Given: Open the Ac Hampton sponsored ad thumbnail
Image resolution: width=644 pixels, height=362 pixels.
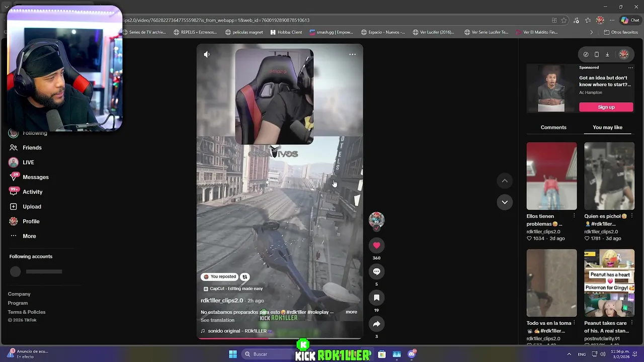Looking at the screenshot, I should tap(551, 89).
